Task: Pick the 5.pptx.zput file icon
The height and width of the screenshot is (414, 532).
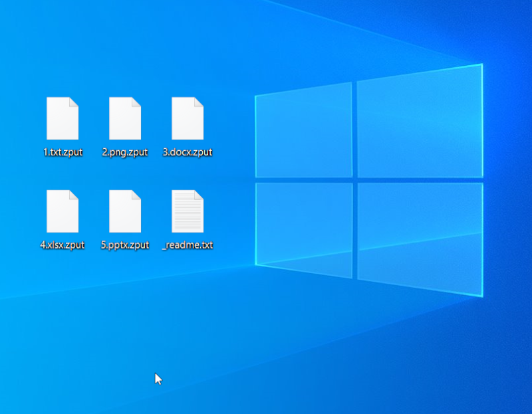Action: (x=125, y=211)
